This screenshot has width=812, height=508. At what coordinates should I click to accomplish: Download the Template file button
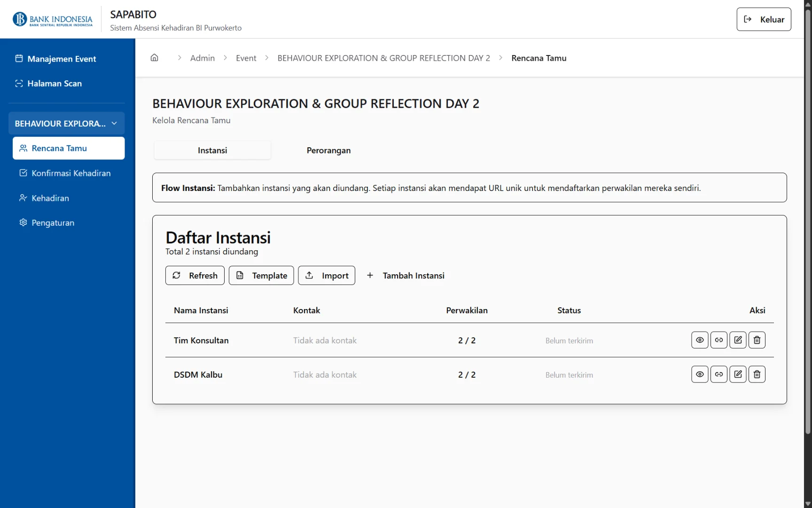[x=261, y=276]
